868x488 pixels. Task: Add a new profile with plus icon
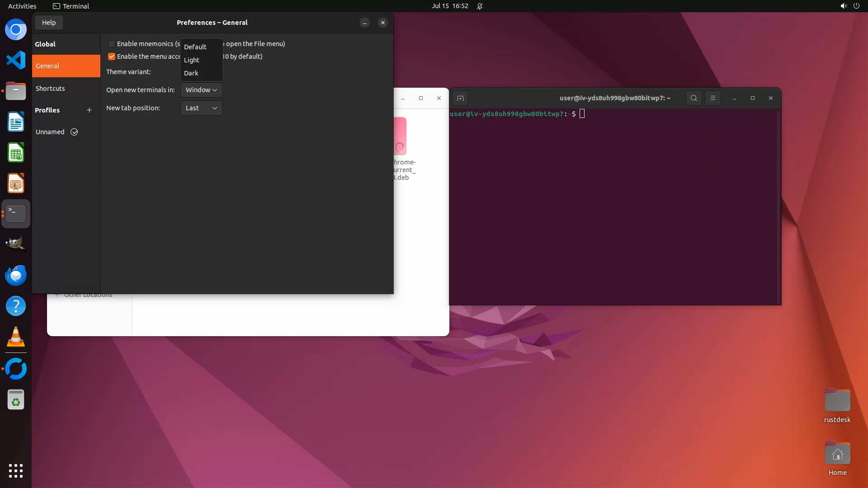click(89, 110)
